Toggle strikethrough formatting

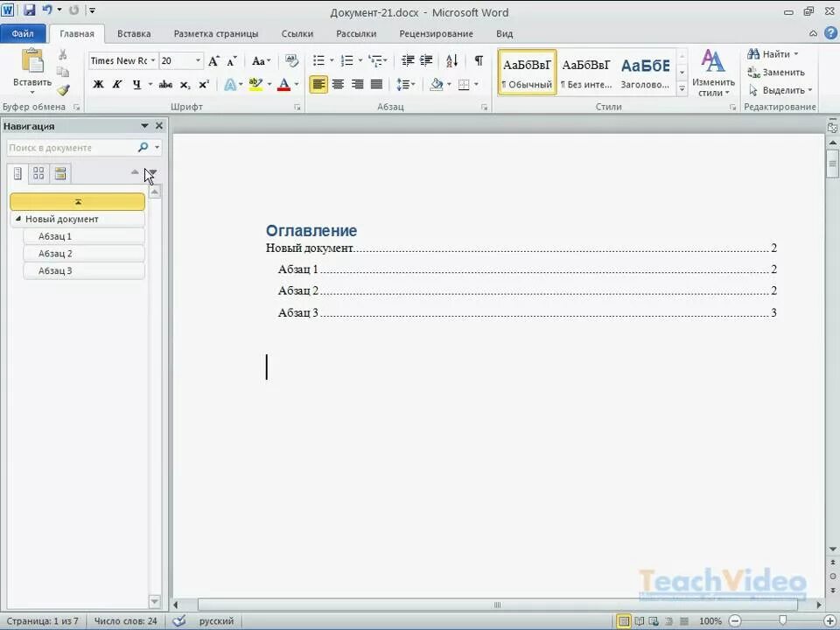165,85
